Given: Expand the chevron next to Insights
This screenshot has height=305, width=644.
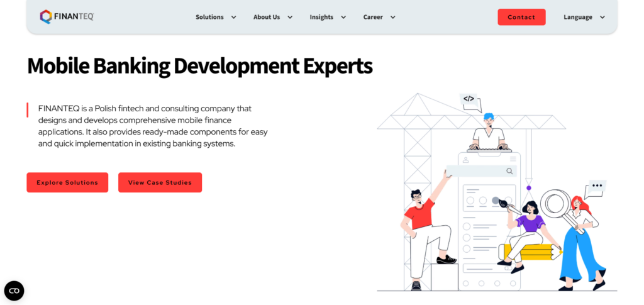Looking at the screenshot, I should tap(343, 17).
